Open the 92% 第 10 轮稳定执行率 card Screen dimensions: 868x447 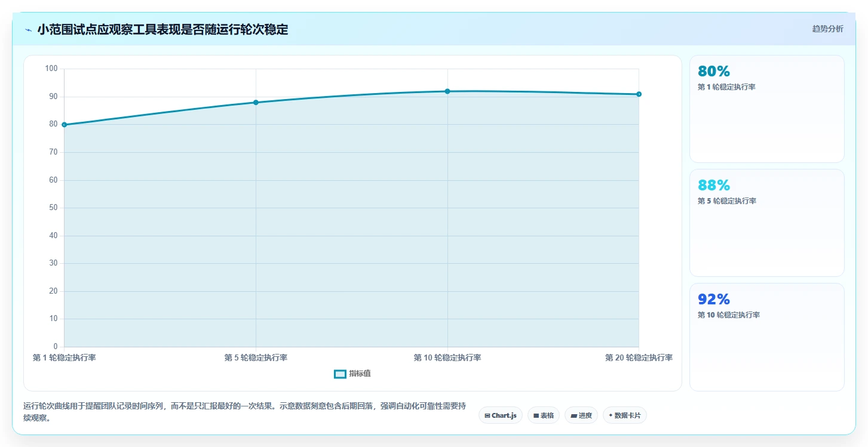coord(767,337)
